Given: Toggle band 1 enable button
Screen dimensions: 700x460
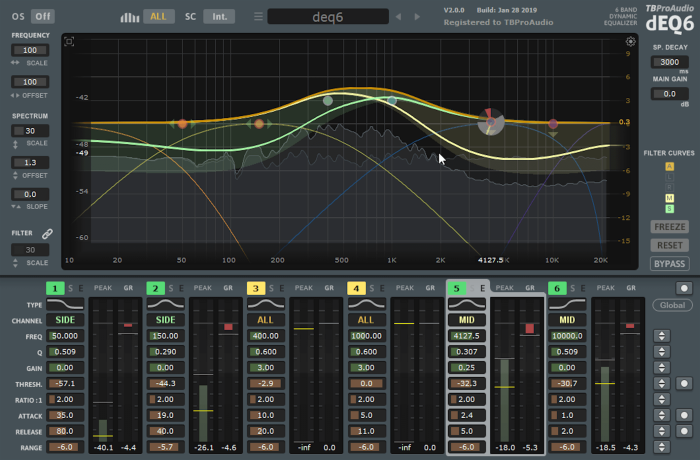Looking at the screenshot, I should (x=55, y=289).
